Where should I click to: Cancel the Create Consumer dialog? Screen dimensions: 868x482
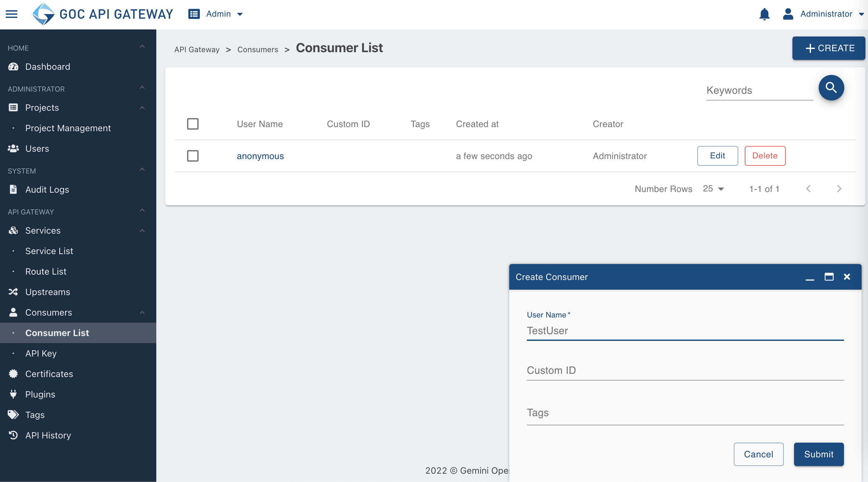point(758,454)
